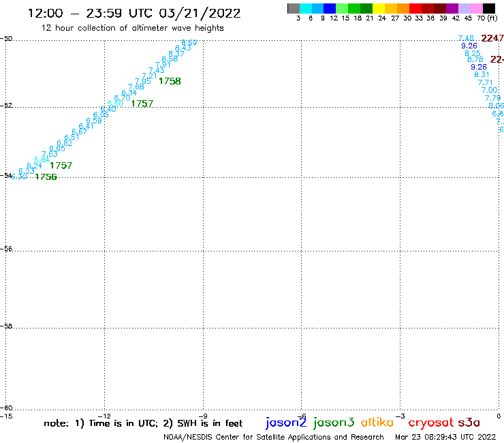Click the cyan wave height value 5.84
The width and height of the screenshot is (504, 443).
tap(42, 159)
